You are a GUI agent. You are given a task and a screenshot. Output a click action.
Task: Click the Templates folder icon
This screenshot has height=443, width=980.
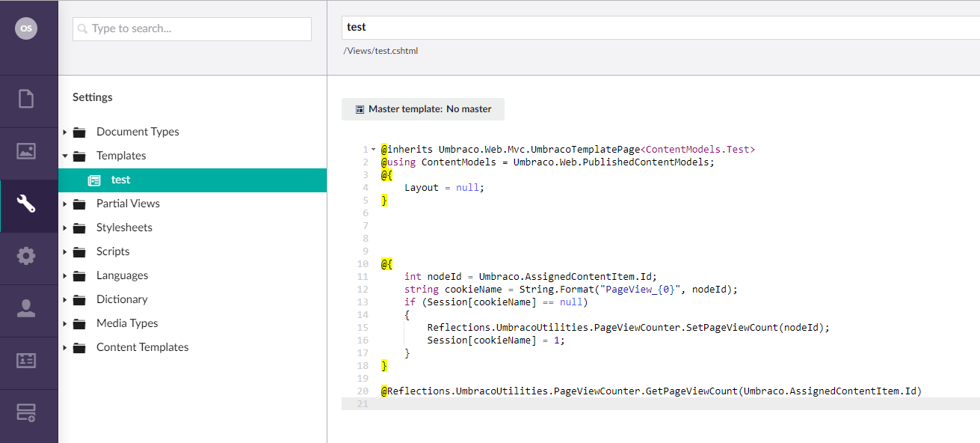79,156
